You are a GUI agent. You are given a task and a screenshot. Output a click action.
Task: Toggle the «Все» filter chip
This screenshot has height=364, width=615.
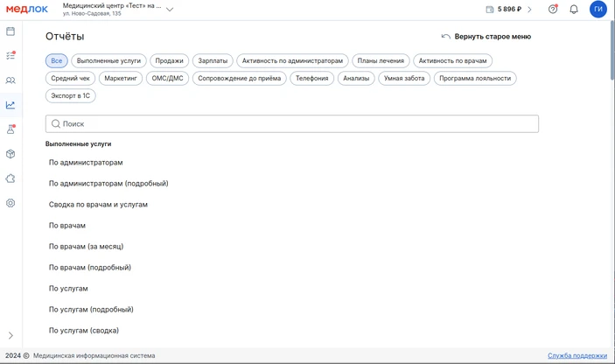pyautogui.click(x=56, y=61)
